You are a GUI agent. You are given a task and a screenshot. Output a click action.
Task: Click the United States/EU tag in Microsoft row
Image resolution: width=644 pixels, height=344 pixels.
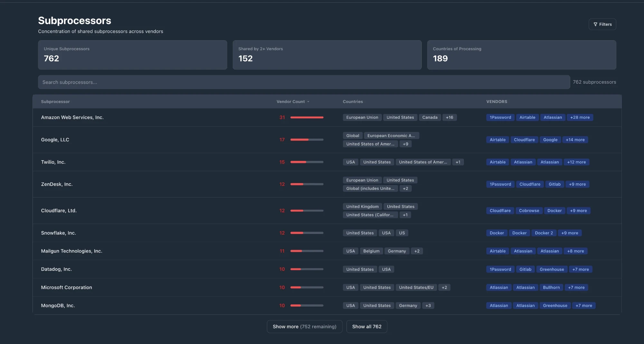click(x=416, y=287)
